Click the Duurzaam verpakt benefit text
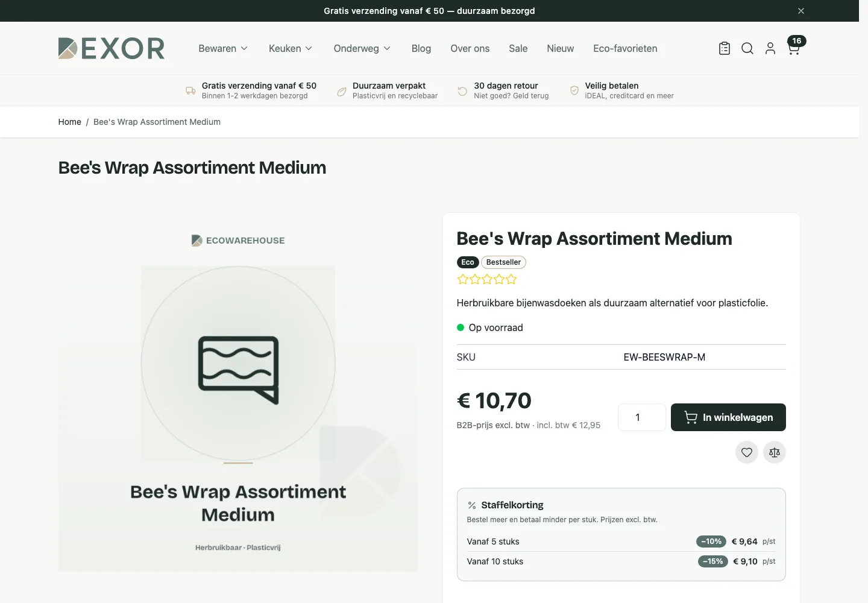The width and height of the screenshot is (868, 603). tap(389, 86)
